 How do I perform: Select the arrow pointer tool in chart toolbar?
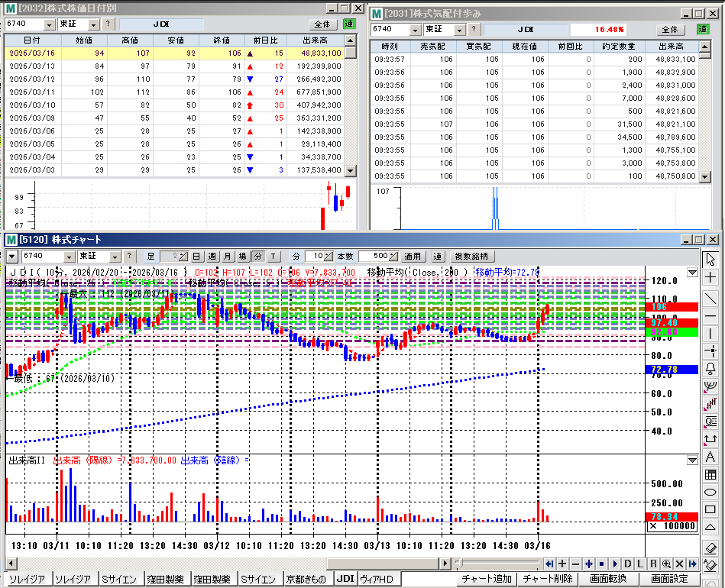pos(710,258)
